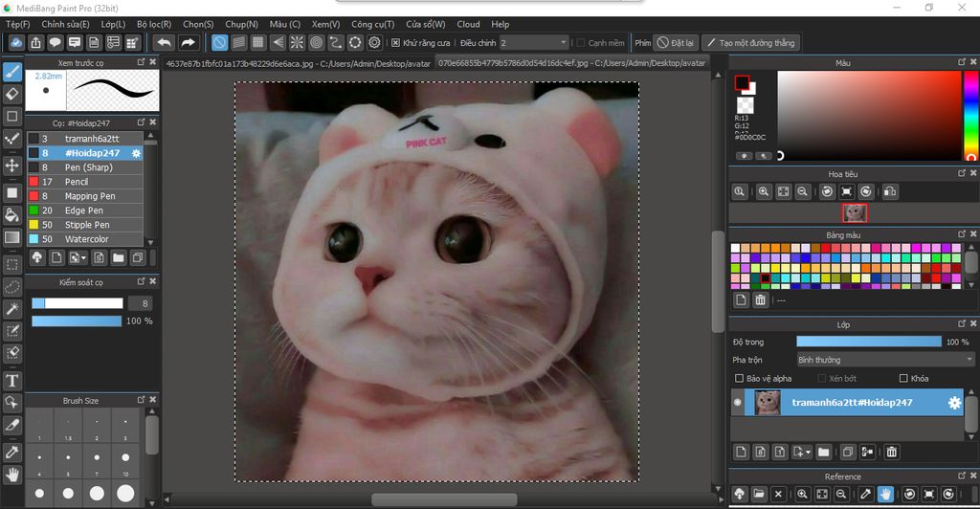Select the Magic Wand tool

point(11,308)
